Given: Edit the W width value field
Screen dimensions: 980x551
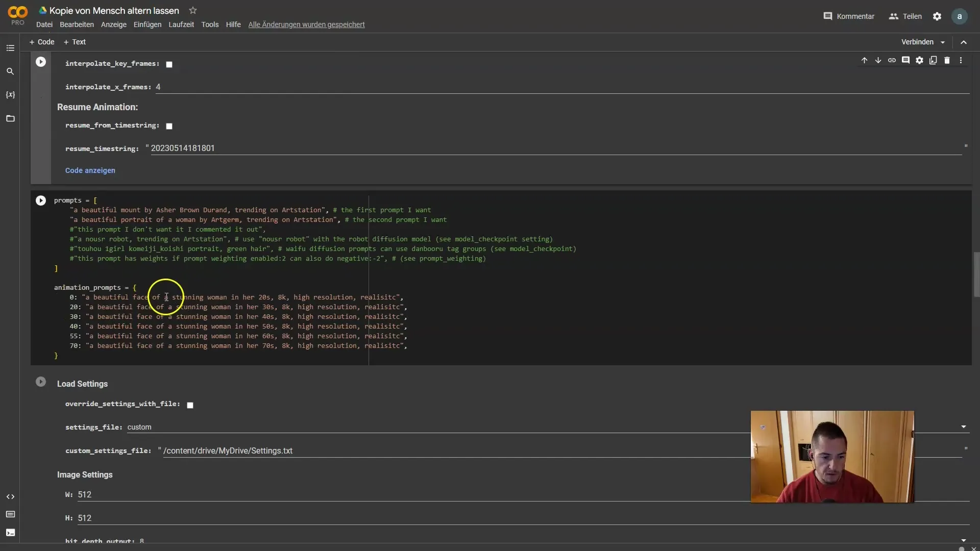Looking at the screenshot, I should 523,495.
